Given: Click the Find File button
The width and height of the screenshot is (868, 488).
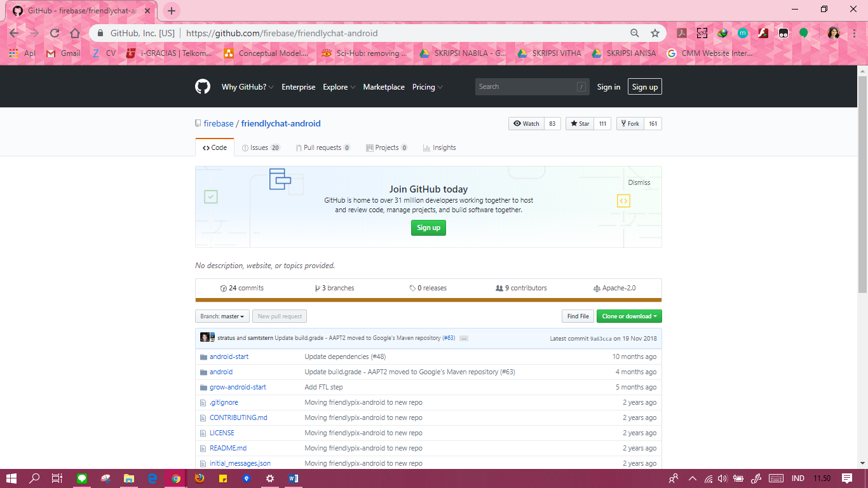Looking at the screenshot, I should pos(578,316).
